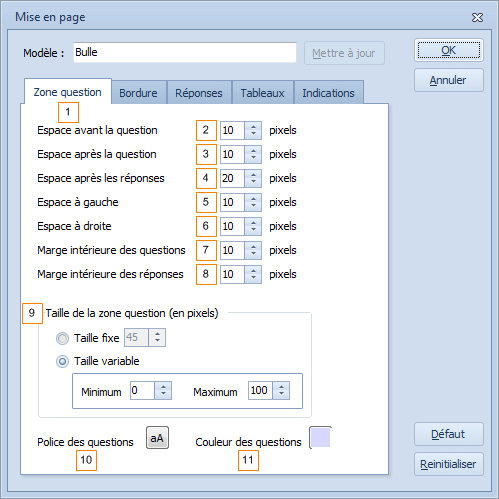
Task: Click the Annuler button
Action: (x=449, y=80)
